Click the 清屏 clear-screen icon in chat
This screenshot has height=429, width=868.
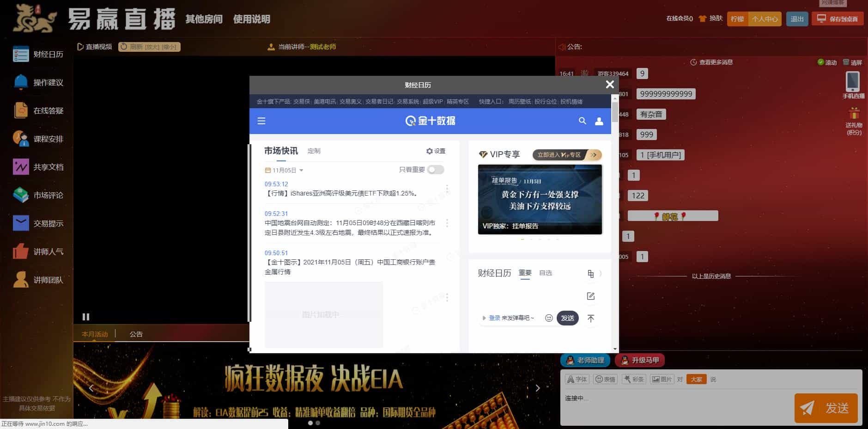[x=846, y=62]
